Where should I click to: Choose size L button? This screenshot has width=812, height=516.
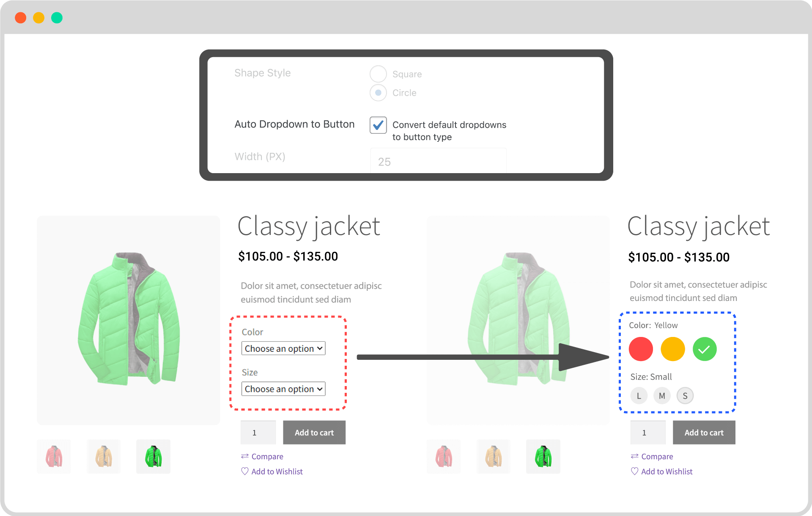point(639,396)
